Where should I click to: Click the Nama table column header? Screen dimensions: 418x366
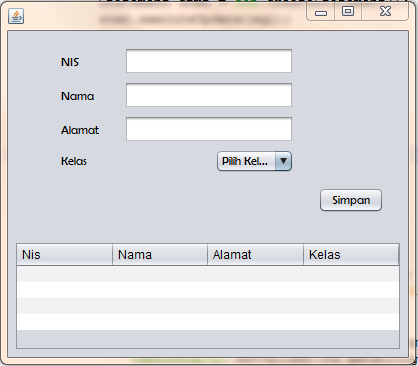[x=160, y=255]
